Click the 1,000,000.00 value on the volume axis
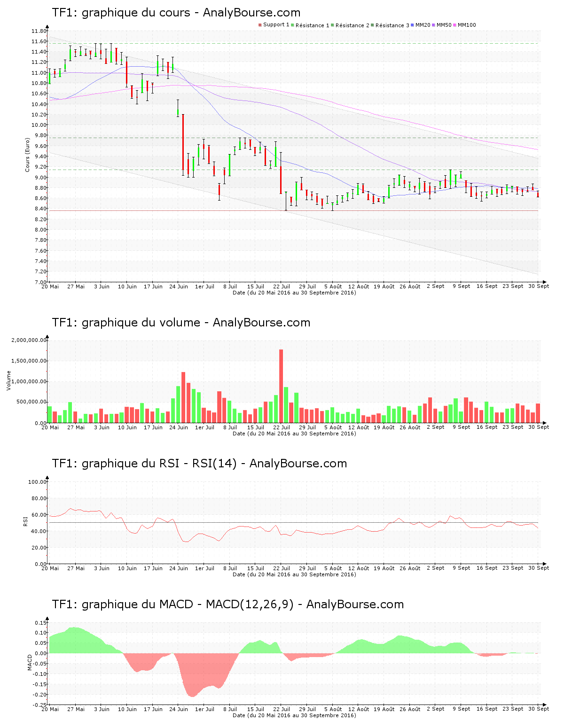The width and height of the screenshot is (564, 728). [29, 381]
